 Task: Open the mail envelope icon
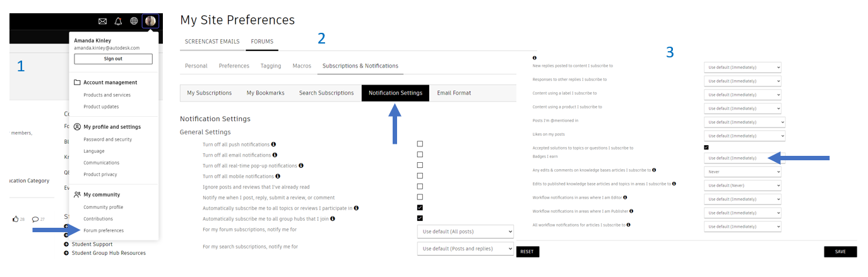point(103,21)
